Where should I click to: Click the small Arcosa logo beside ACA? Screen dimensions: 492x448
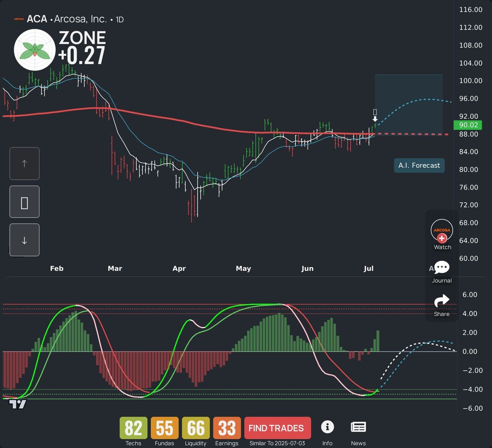pos(19,19)
